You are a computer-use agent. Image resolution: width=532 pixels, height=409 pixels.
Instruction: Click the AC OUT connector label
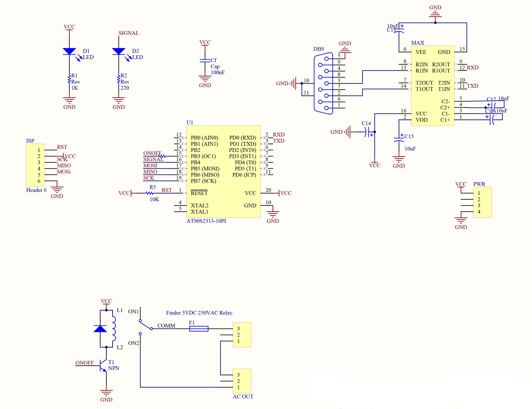pyautogui.click(x=243, y=397)
